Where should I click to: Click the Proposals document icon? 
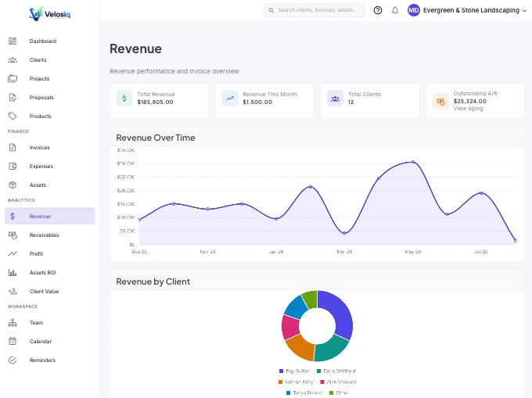click(13, 98)
